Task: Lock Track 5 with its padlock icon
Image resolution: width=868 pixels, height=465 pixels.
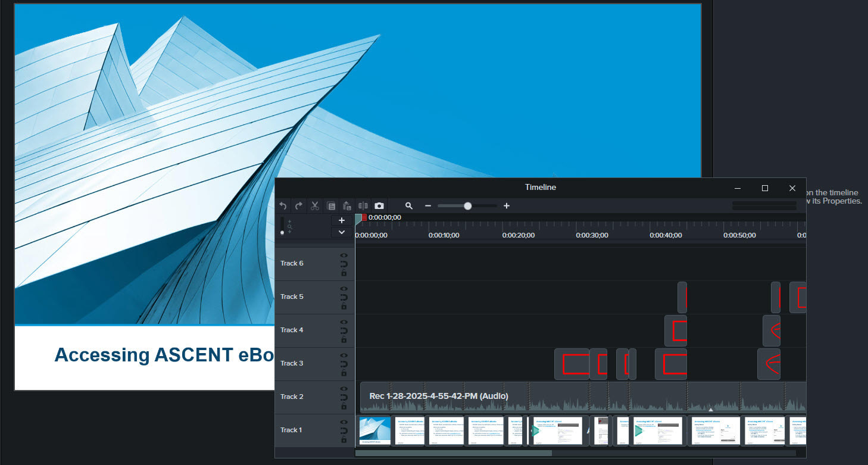Action: [x=344, y=307]
